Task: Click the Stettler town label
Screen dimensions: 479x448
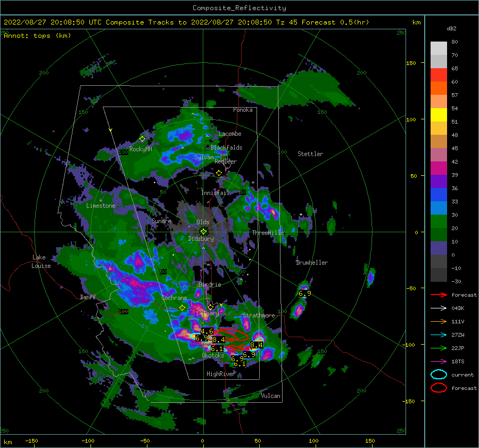Action: (x=310, y=154)
